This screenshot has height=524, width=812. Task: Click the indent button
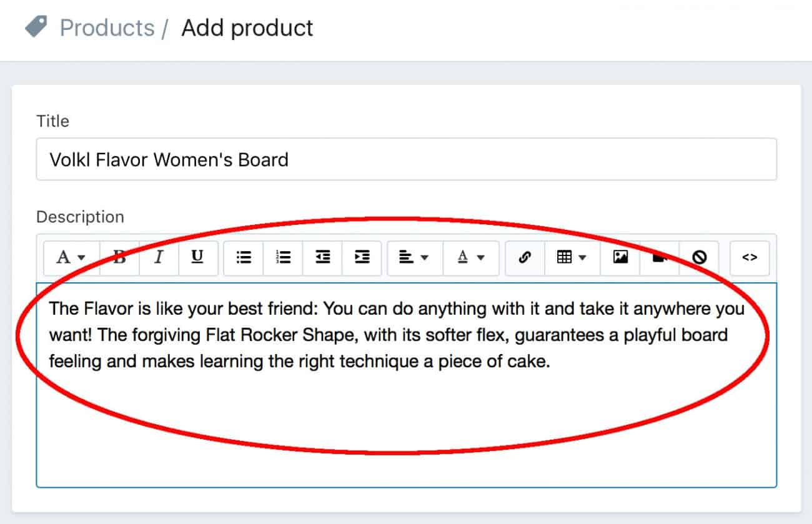(362, 258)
